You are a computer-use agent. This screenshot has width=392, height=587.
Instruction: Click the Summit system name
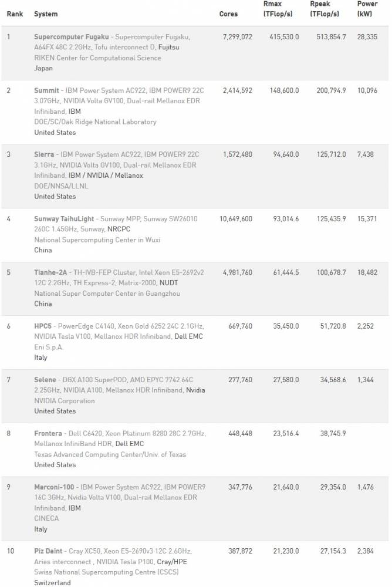click(x=46, y=90)
